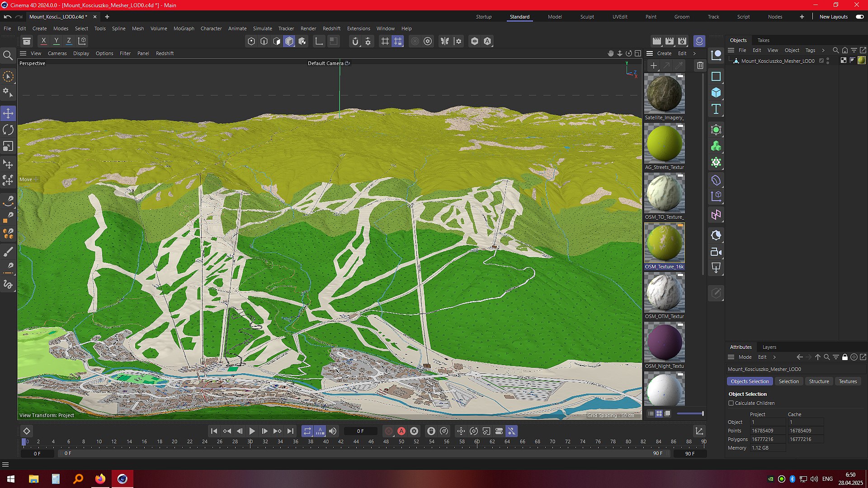
Task: Toggle the X axis lock
Action: pyautogui.click(x=44, y=41)
